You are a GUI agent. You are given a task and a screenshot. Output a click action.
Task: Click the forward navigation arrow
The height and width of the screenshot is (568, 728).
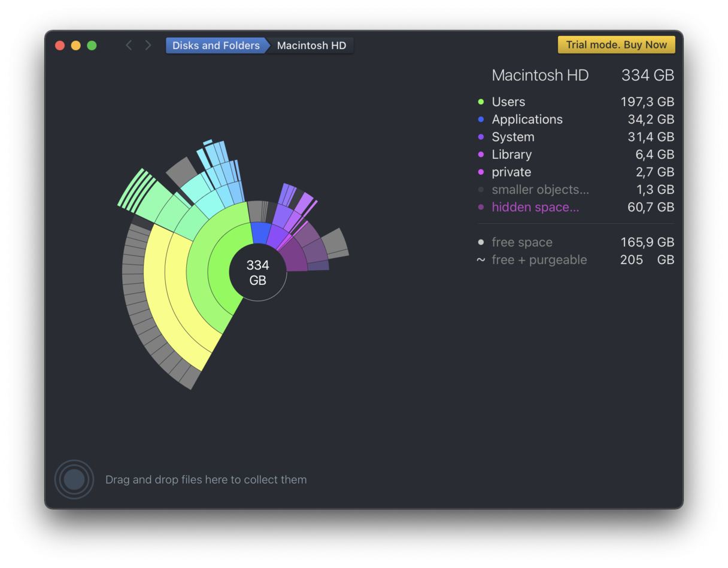(148, 45)
